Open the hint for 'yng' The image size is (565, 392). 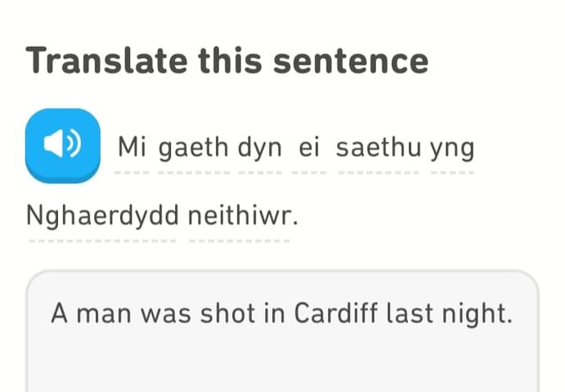(452, 149)
